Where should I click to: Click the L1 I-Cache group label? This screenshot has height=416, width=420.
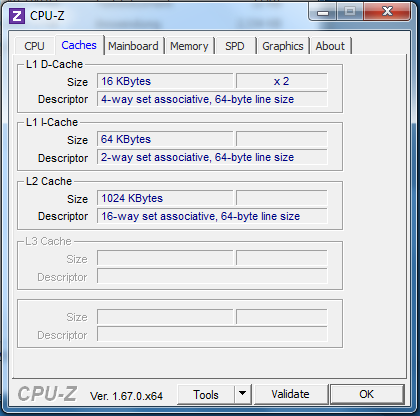52,122
